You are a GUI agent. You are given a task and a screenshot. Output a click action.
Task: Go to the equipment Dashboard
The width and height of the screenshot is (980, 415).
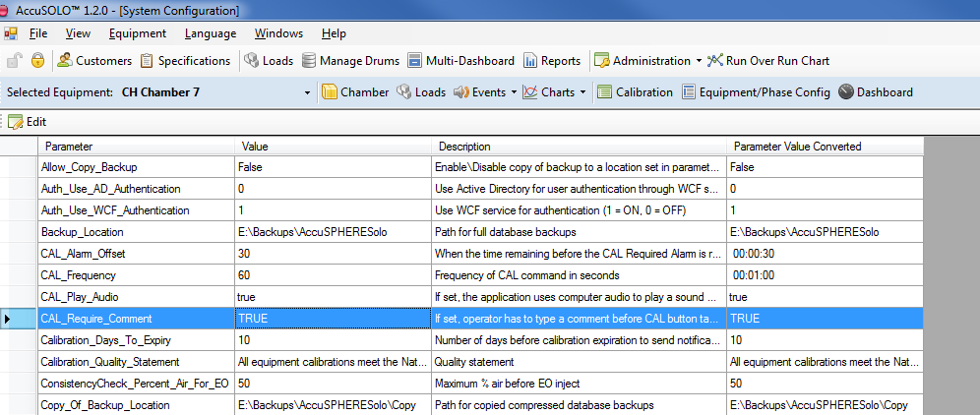pos(876,92)
